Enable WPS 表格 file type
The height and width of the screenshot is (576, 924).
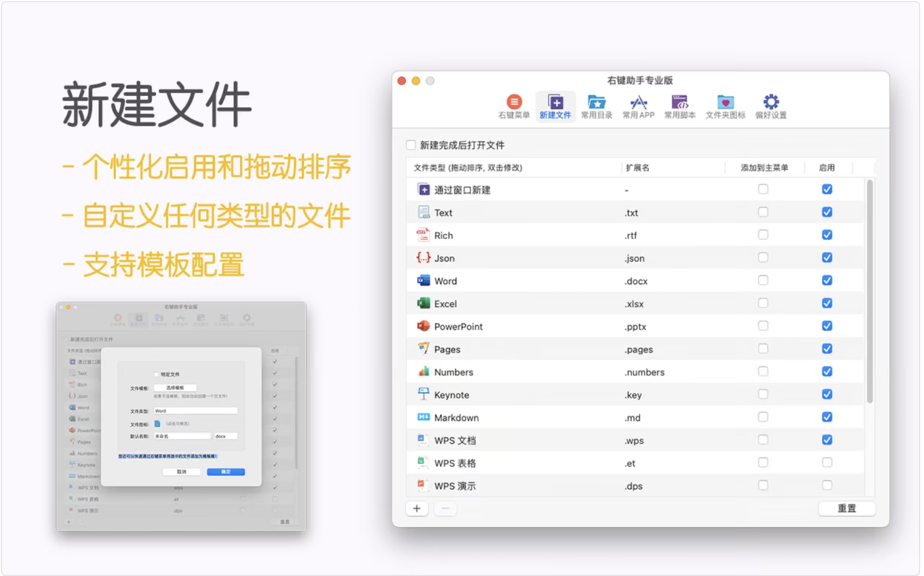pos(827,462)
